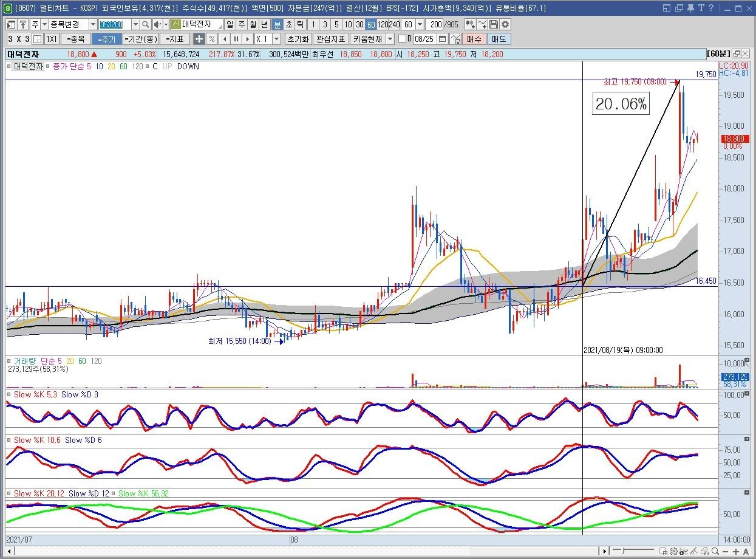Click the bottom trend line drawing icon
This screenshot has width=756, height=559.
pyautogui.click(x=694, y=551)
